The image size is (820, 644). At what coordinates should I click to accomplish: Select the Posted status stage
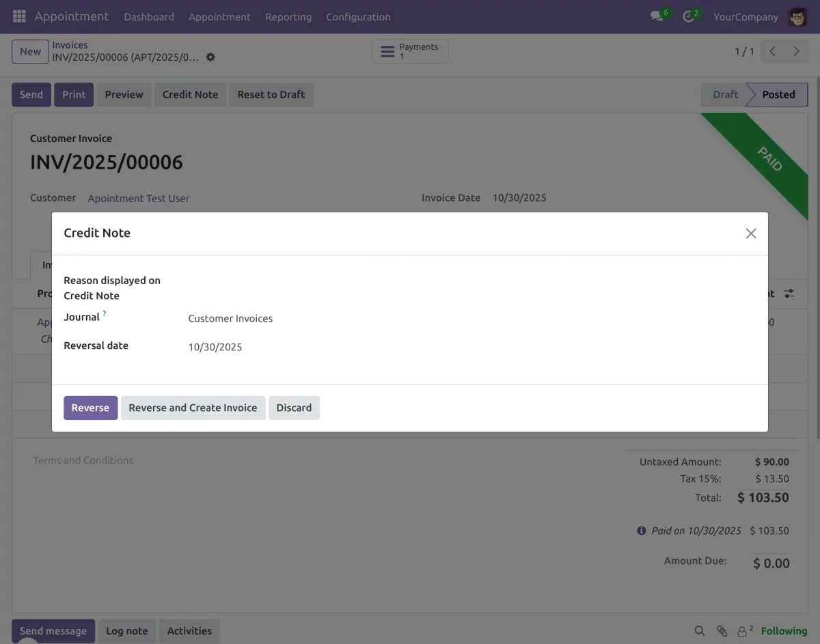click(778, 94)
